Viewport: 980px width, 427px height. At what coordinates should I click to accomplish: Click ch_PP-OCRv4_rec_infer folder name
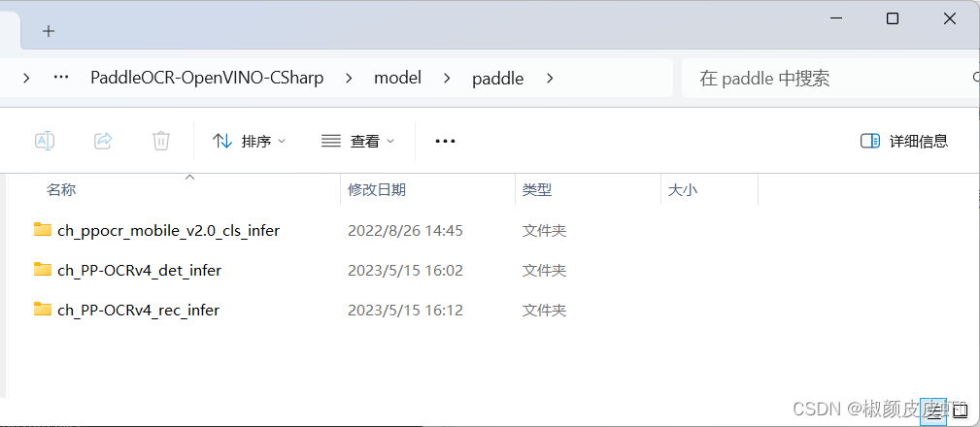coord(138,310)
